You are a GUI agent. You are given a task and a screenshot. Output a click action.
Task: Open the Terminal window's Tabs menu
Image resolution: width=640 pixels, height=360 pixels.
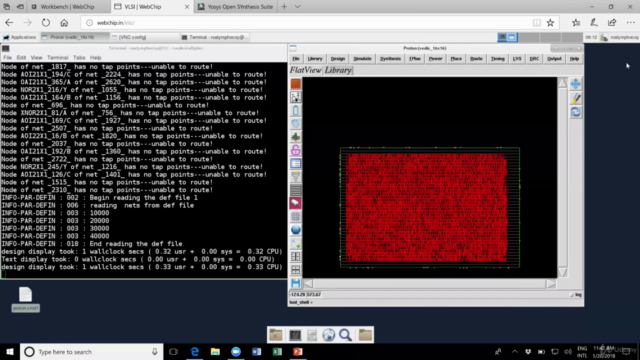(x=79, y=58)
